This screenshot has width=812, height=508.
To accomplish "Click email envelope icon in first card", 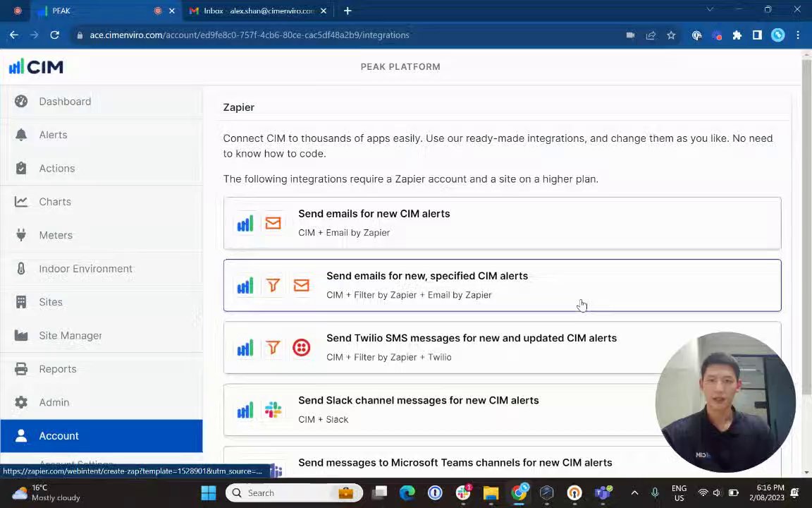I will [273, 224].
